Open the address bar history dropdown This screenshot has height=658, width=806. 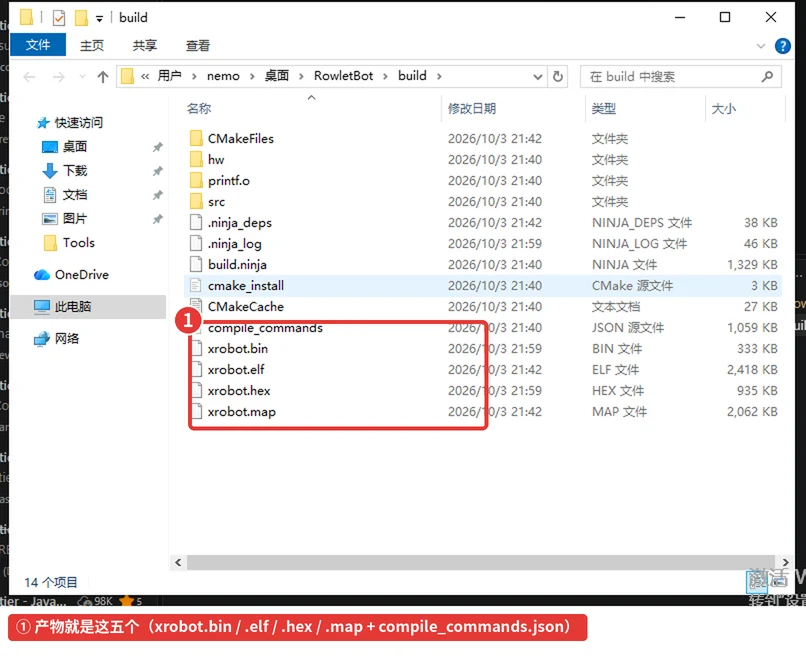(538, 77)
